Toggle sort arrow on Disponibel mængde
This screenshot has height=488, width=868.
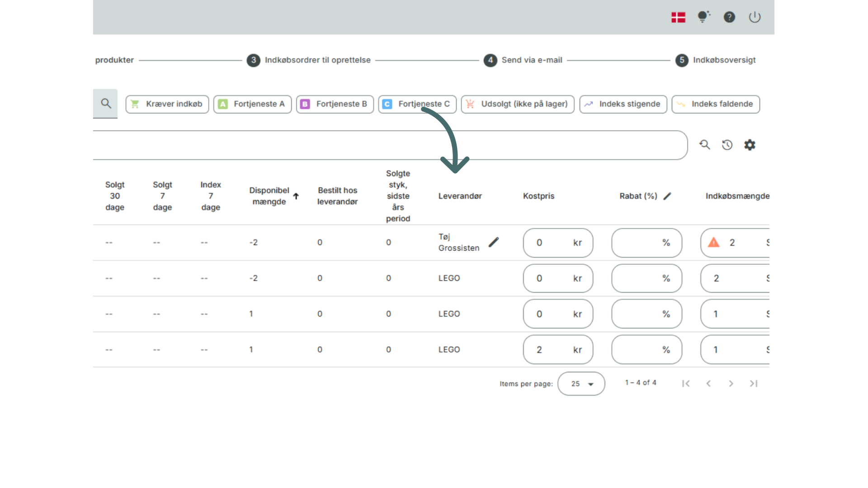click(x=296, y=196)
